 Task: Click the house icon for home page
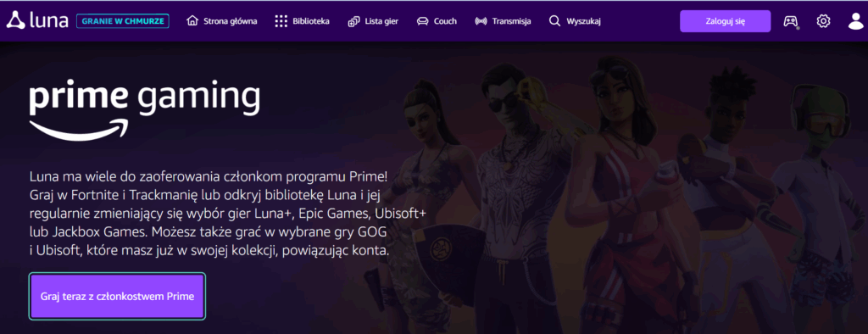(x=192, y=21)
